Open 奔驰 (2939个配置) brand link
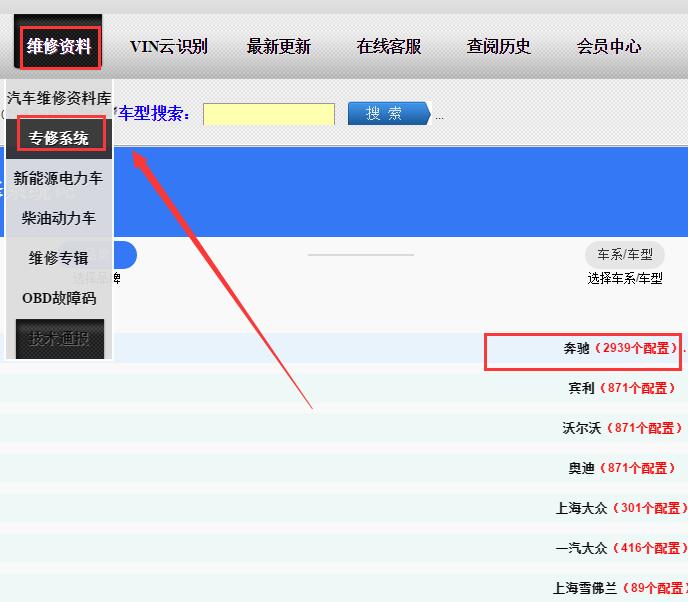The height and width of the screenshot is (602, 688). tap(621, 348)
